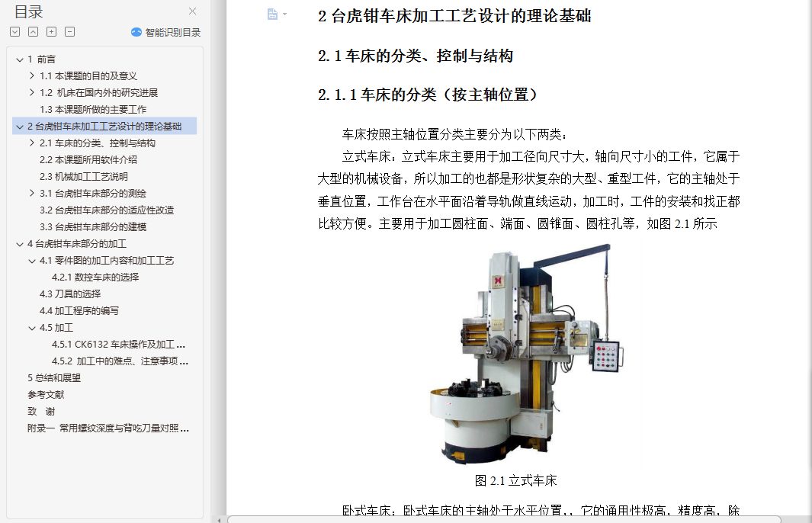Click the expand-all-down arrow icon under 目录
Screen dimensions: 812x523
pyautogui.click(x=15, y=32)
